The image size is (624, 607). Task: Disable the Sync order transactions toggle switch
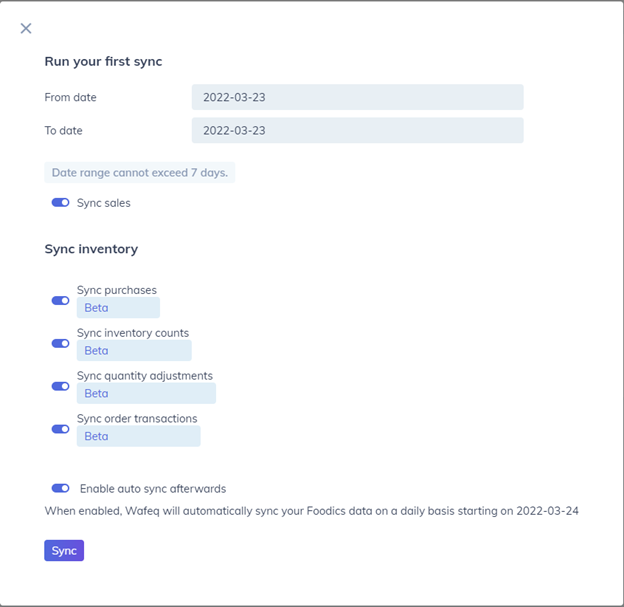(60, 429)
